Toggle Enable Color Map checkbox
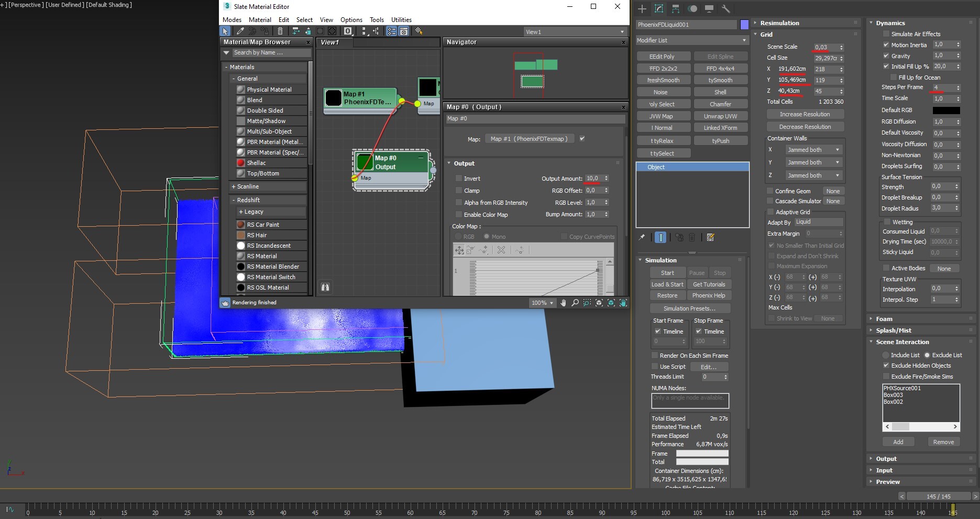The width and height of the screenshot is (980, 519). click(x=459, y=215)
